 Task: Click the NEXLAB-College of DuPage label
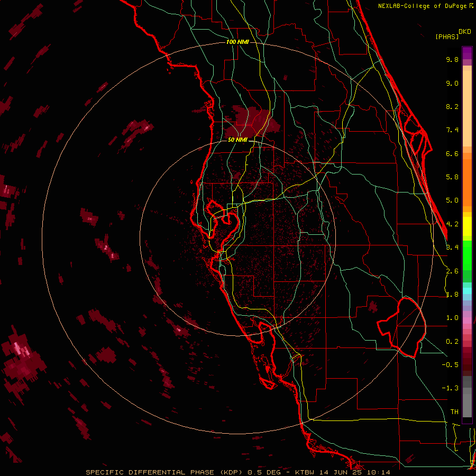[x=423, y=6]
